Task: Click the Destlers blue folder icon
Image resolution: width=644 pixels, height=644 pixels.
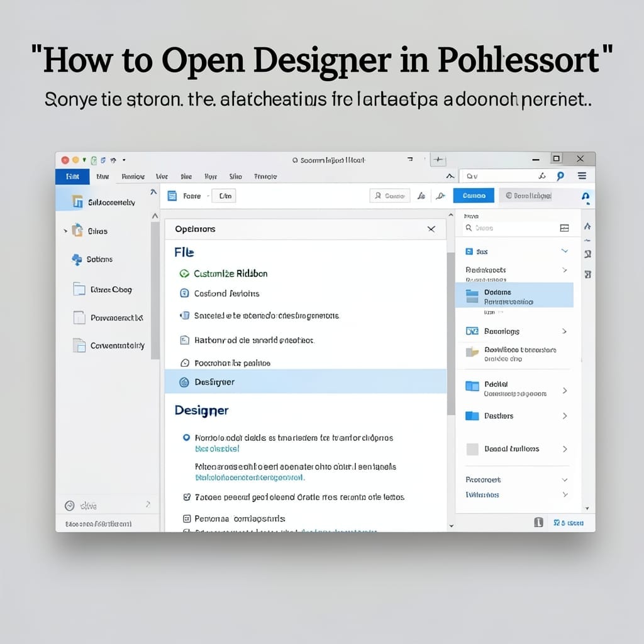Action: click(472, 416)
